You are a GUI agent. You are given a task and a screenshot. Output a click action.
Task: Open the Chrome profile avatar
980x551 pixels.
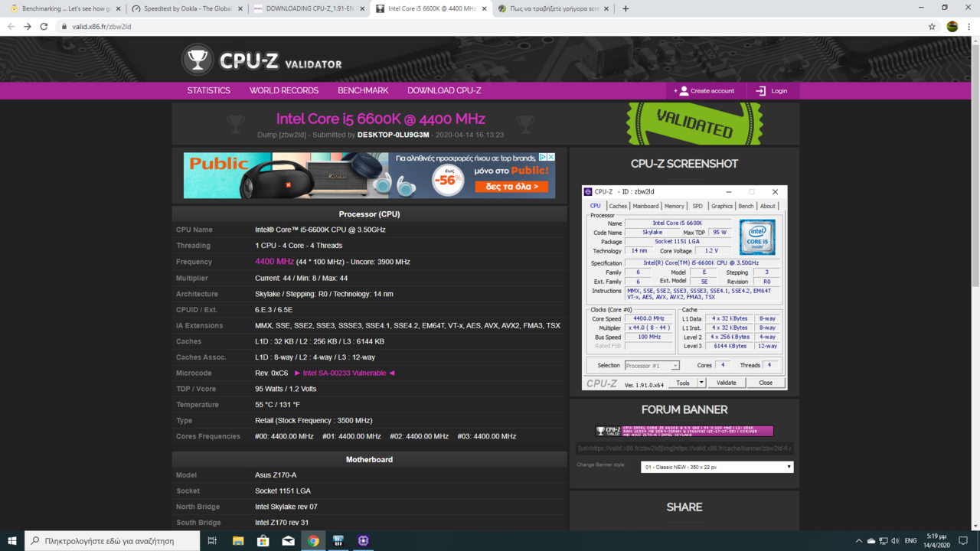coord(952,26)
